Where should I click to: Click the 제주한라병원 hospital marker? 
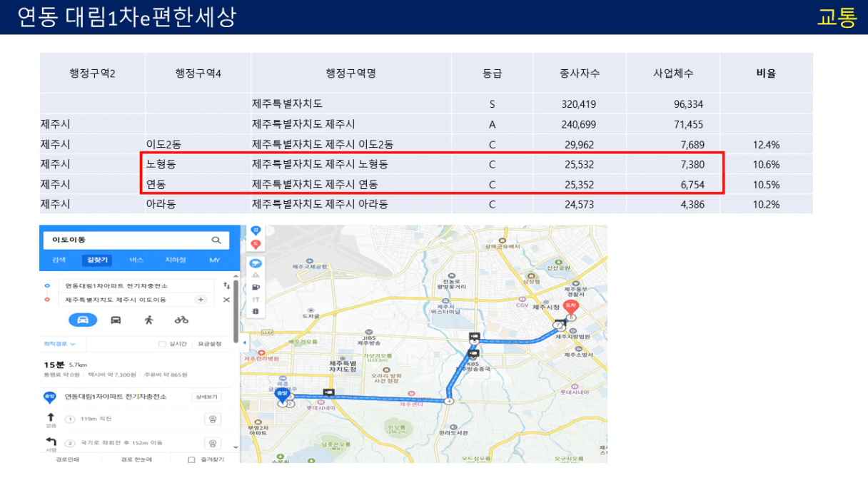(x=261, y=352)
